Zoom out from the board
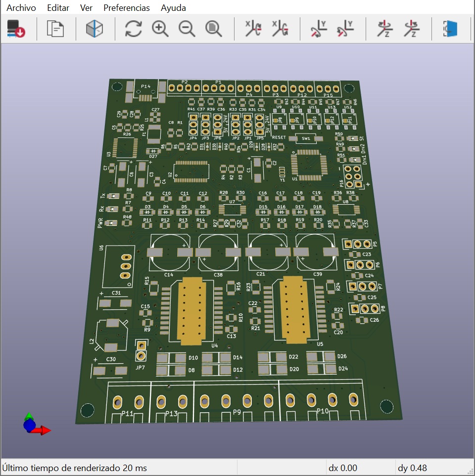Screen dimensions: 475x476 coord(187,29)
